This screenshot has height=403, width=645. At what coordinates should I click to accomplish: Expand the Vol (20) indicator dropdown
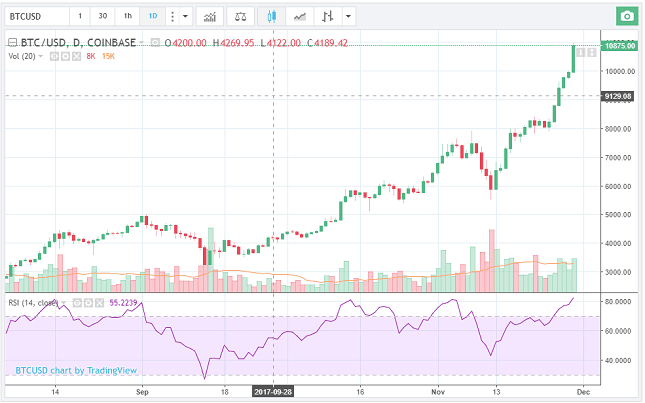point(40,56)
